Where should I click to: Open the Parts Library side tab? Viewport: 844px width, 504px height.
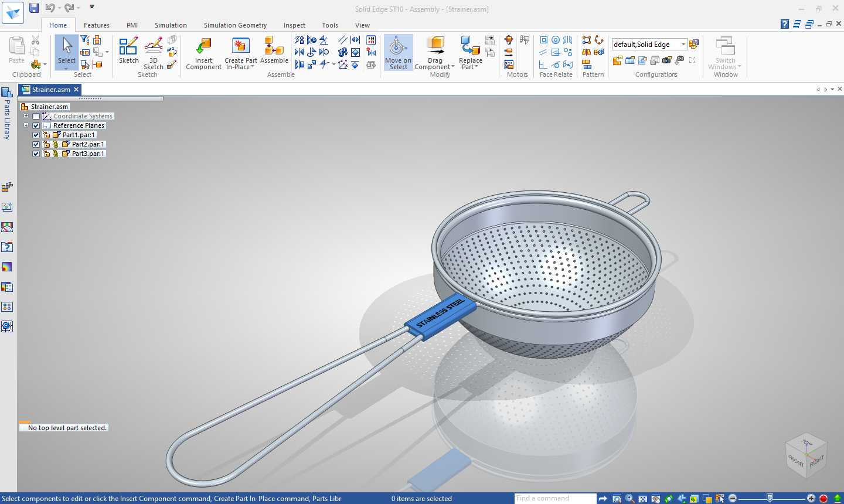point(7,113)
